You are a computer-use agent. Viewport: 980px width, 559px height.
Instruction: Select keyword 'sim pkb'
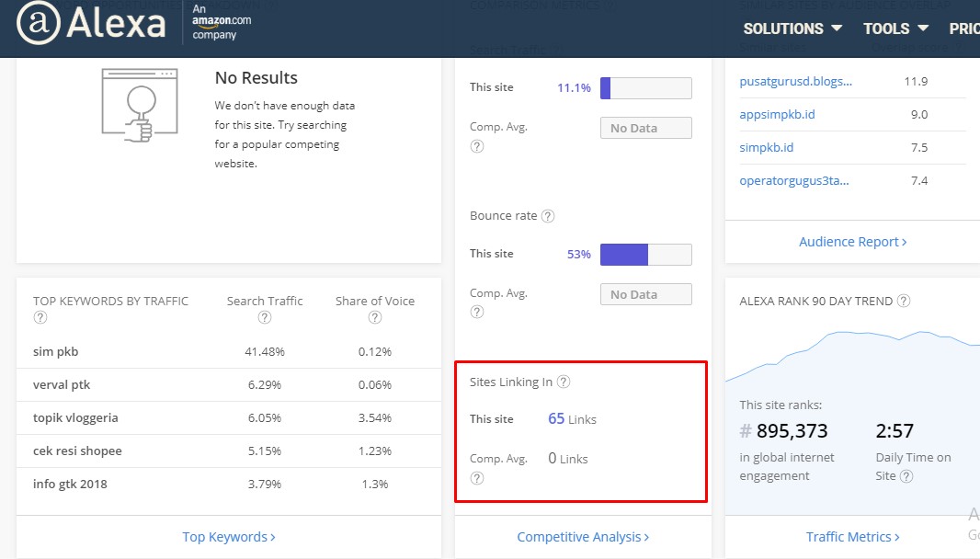pos(56,351)
